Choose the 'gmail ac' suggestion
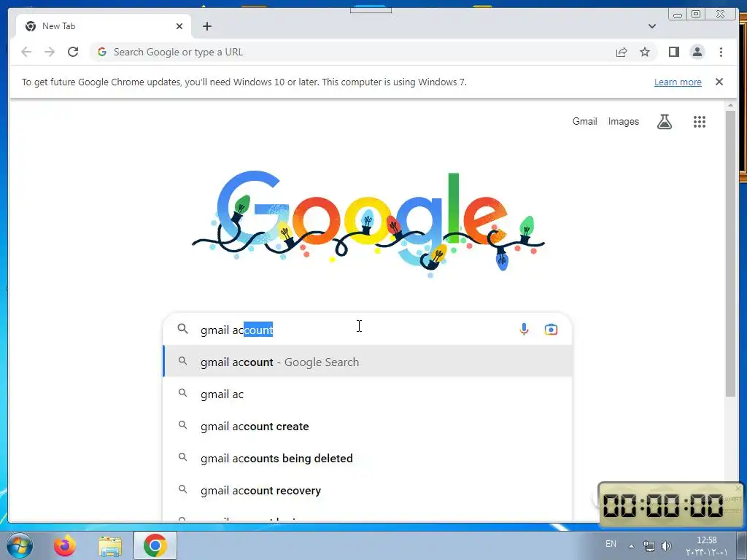 point(368,394)
